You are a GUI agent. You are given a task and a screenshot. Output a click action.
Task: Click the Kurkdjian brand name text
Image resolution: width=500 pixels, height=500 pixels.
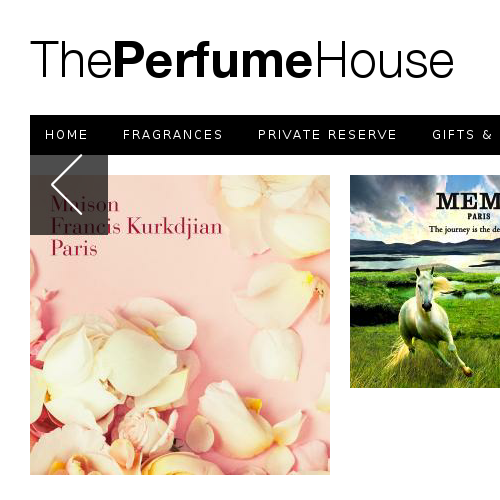tap(175, 227)
